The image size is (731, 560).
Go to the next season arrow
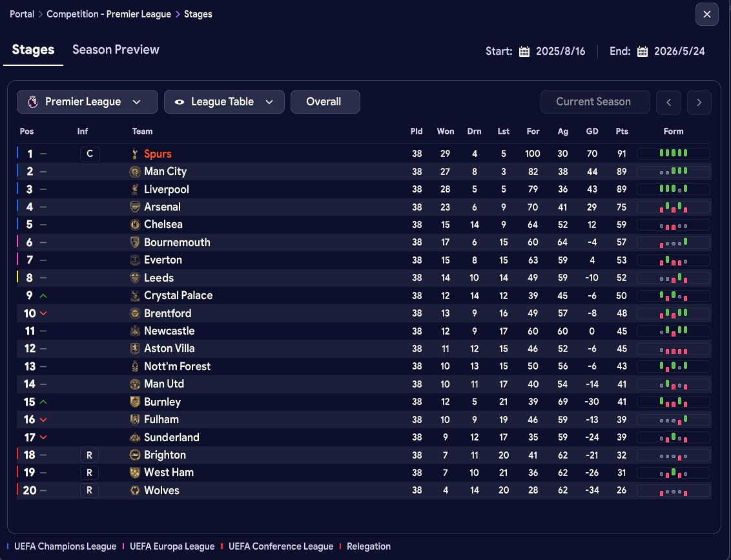(699, 102)
